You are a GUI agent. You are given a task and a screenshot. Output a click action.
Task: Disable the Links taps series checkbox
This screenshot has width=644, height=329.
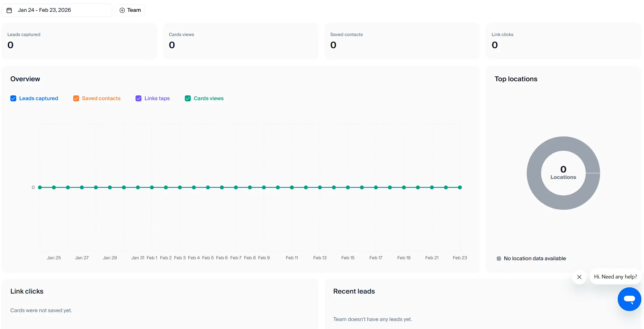(x=138, y=98)
